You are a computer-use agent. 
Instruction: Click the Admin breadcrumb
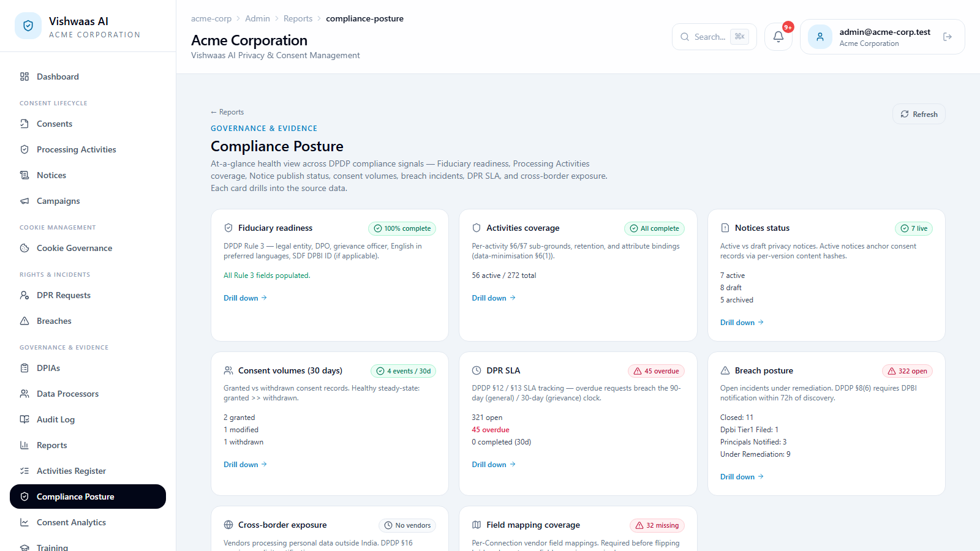click(x=257, y=18)
